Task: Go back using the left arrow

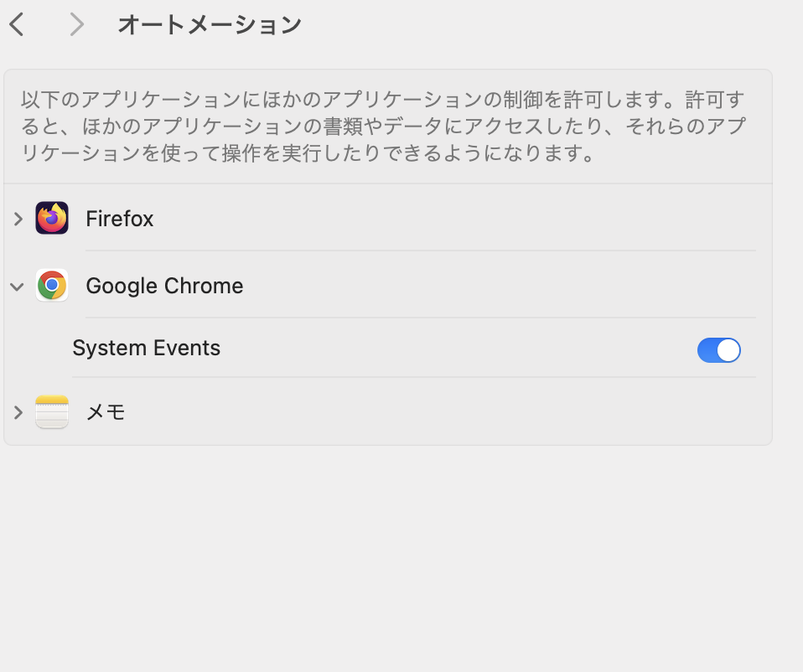Action: tap(17, 24)
